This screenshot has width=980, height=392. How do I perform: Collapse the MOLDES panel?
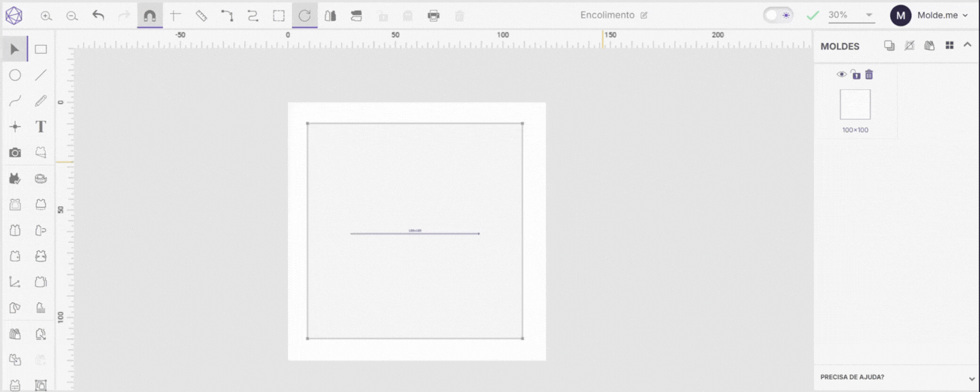(x=967, y=45)
